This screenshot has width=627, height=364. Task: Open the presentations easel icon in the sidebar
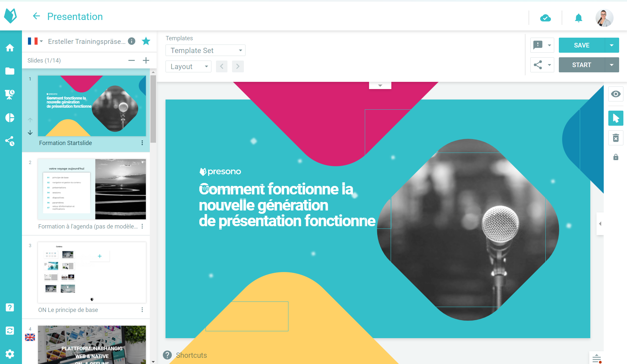pyautogui.click(x=10, y=95)
